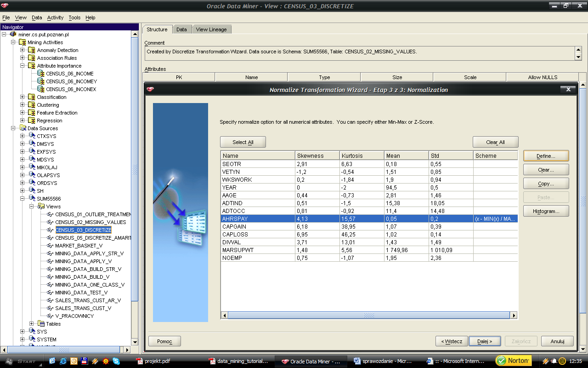The height and width of the screenshot is (368, 588).
Task: Collapse the Mining Activities tree node
Action: (13, 42)
